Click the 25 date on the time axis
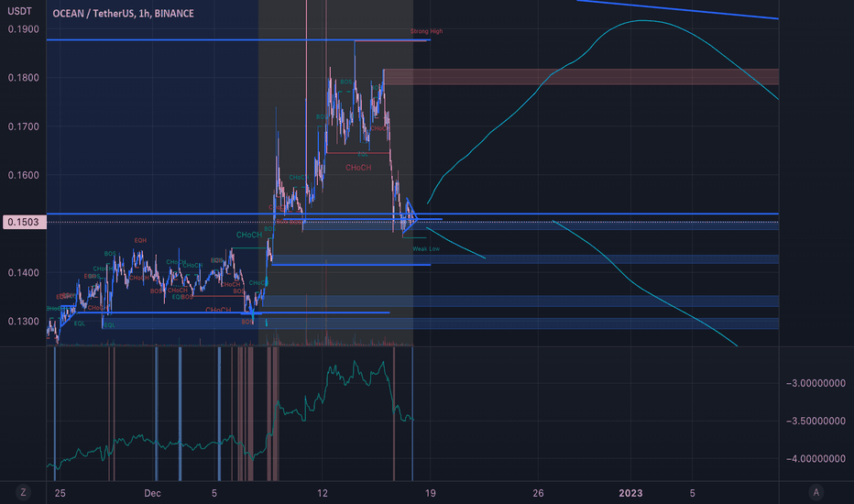 (x=60, y=493)
